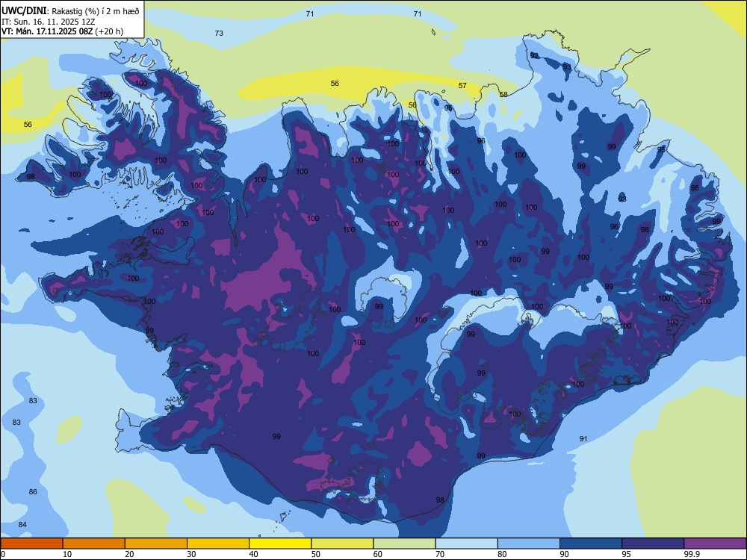Click the bright yellow 40–50 legend swatch
Screen dimensions: 747x560
point(280,544)
